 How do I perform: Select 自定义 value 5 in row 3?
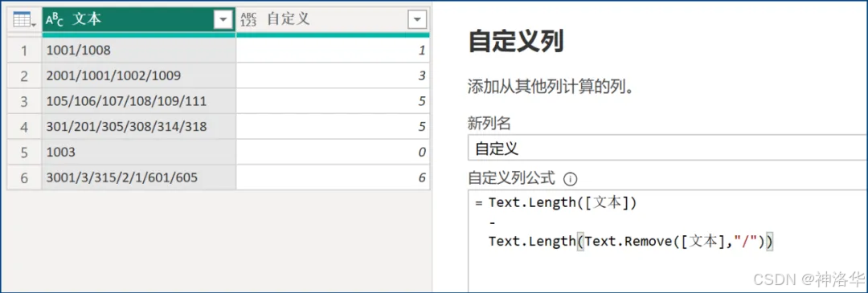click(x=334, y=101)
